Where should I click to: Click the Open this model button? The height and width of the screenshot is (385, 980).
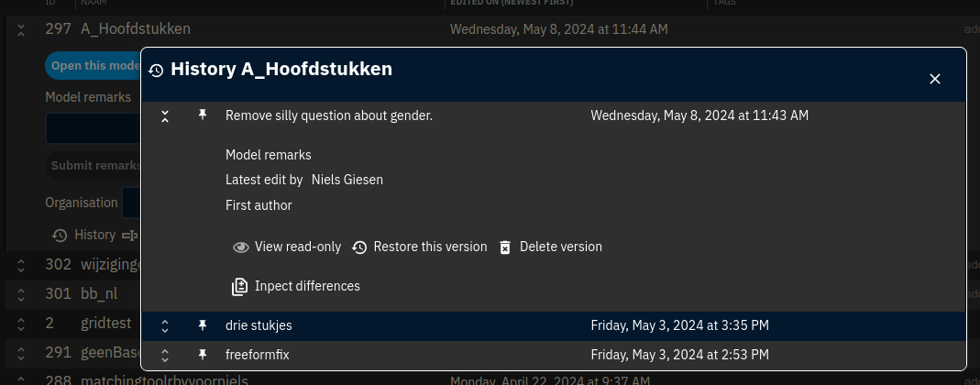[94, 66]
